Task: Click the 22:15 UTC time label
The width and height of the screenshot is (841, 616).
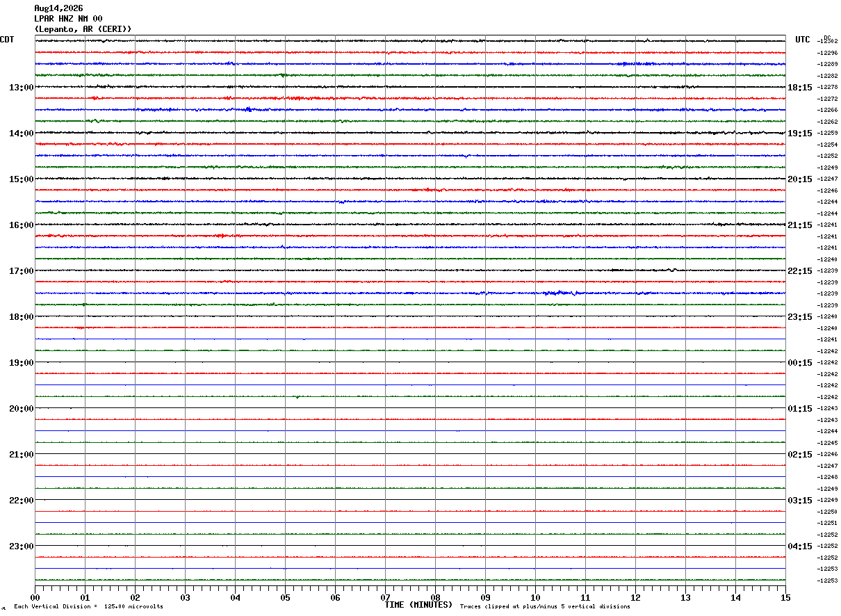Action: coord(800,271)
